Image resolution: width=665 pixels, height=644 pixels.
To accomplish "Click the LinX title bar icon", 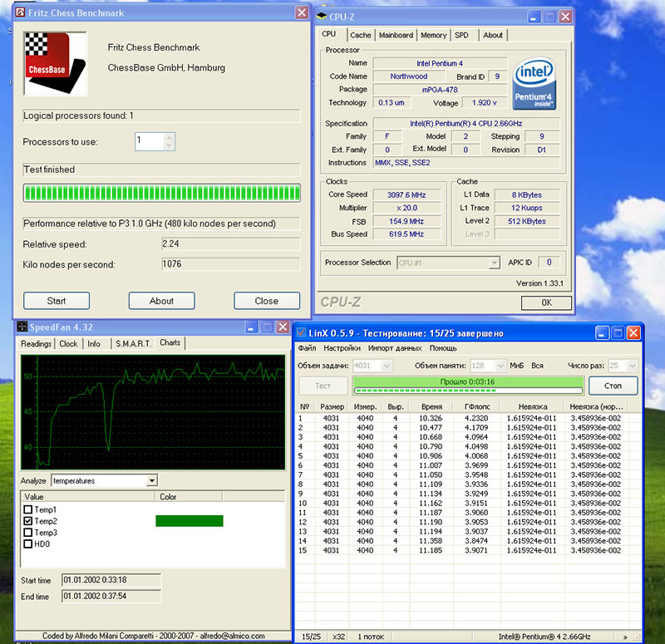I will click(x=301, y=333).
